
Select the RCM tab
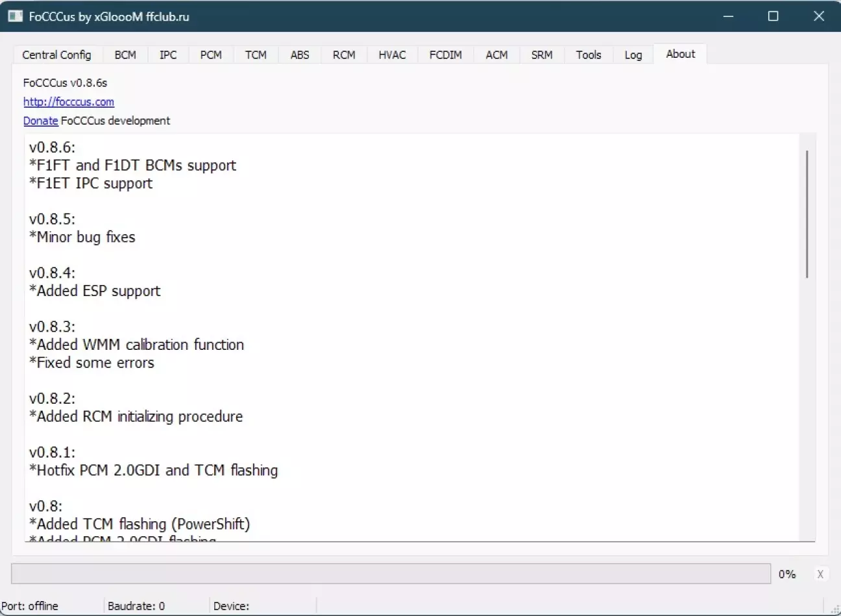344,55
